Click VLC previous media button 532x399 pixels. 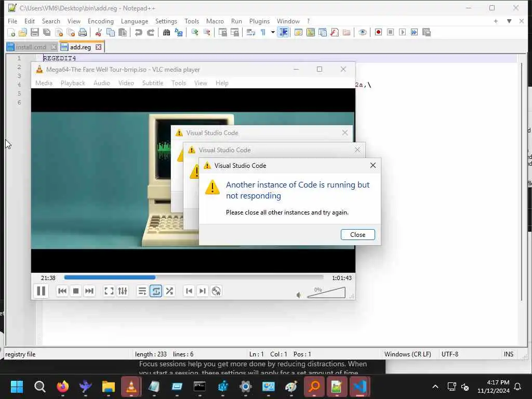pyautogui.click(x=62, y=291)
